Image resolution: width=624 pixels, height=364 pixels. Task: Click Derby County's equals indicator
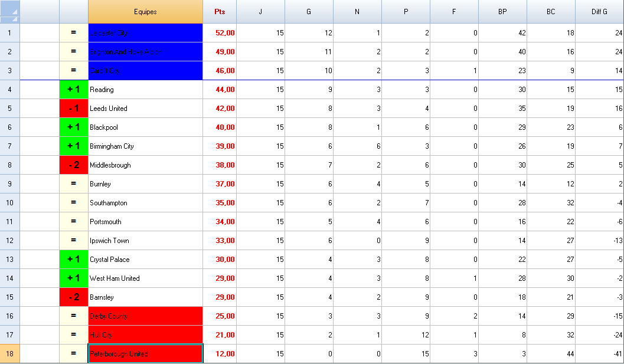[74, 316]
